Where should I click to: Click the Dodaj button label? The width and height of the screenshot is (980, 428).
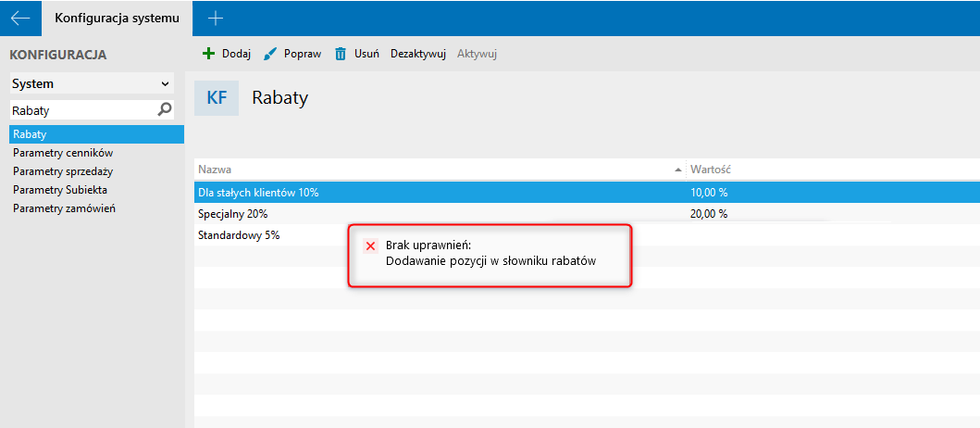click(x=236, y=54)
